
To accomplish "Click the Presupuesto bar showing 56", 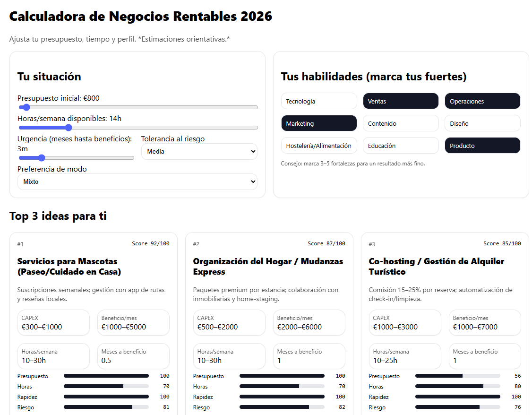I will (x=458, y=376).
